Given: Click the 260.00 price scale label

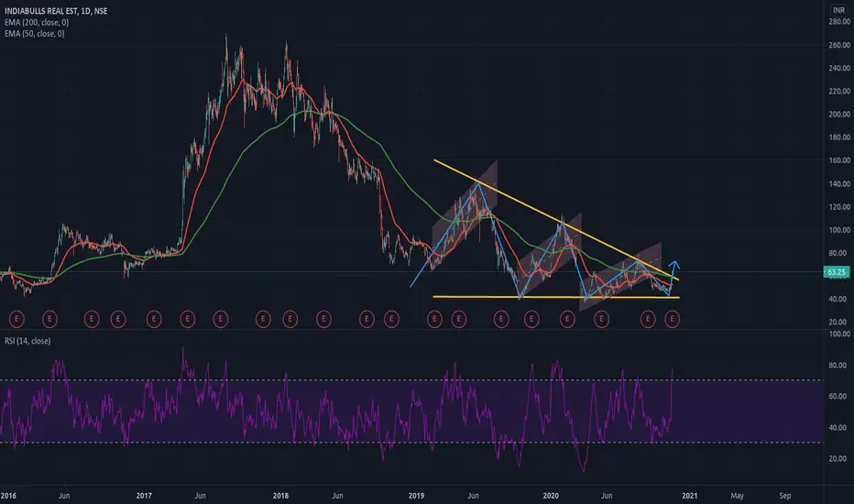Looking at the screenshot, I should coord(839,45).
